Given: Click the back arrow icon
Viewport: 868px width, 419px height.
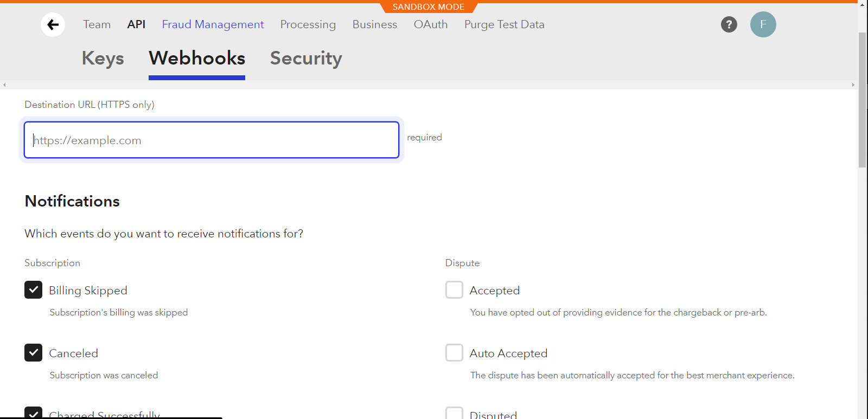Looking at the screenshot, I should pyautogui.click(x=53, y=24).
